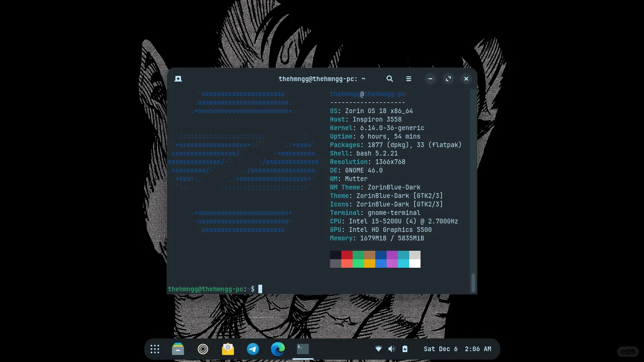The width and height of the screenshot is (644, 362).
Task: Open the terminal hamburger menu
Action: 409,79
